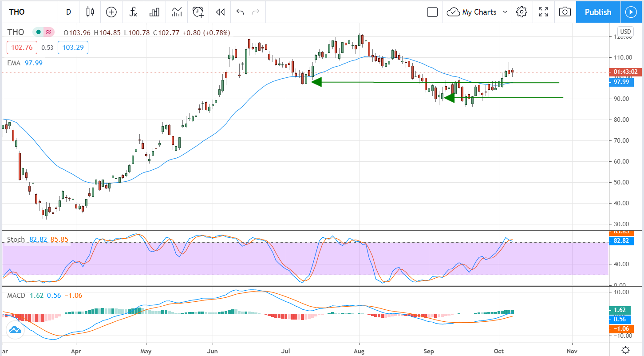This screenshot has height=356, width=644.
Task: Take a chart snapshot with camera icon
Action: [565, 12]
